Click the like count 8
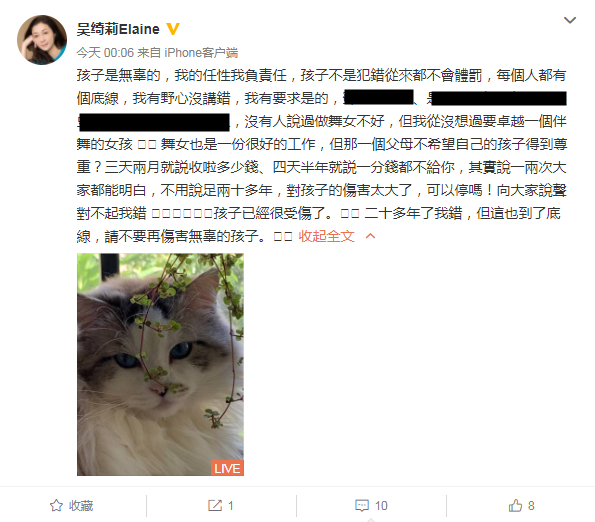595x522 pixels. pos(531,506)
